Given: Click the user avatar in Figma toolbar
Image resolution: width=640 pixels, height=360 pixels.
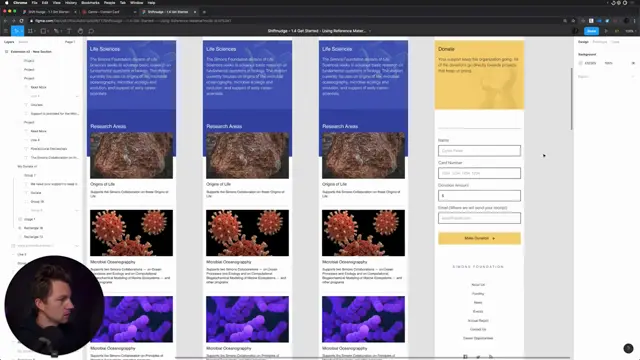Looking at the screenshot, I should click(x=575, y=31).
